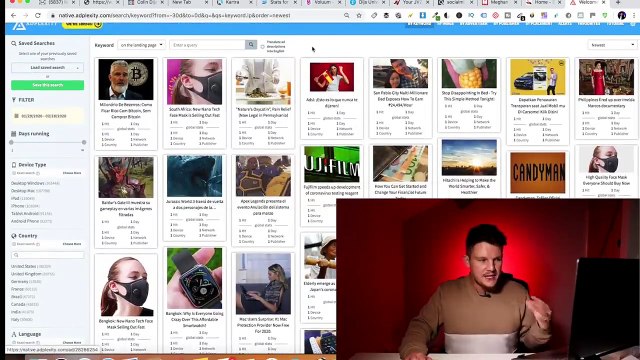Click the IQ extension icon

(471, 16)
